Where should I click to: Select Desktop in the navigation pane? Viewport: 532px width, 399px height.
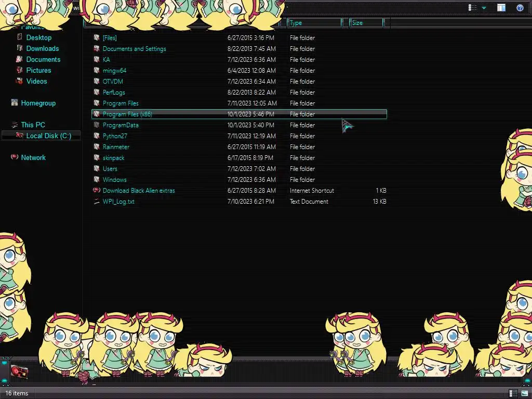point(38,37)
